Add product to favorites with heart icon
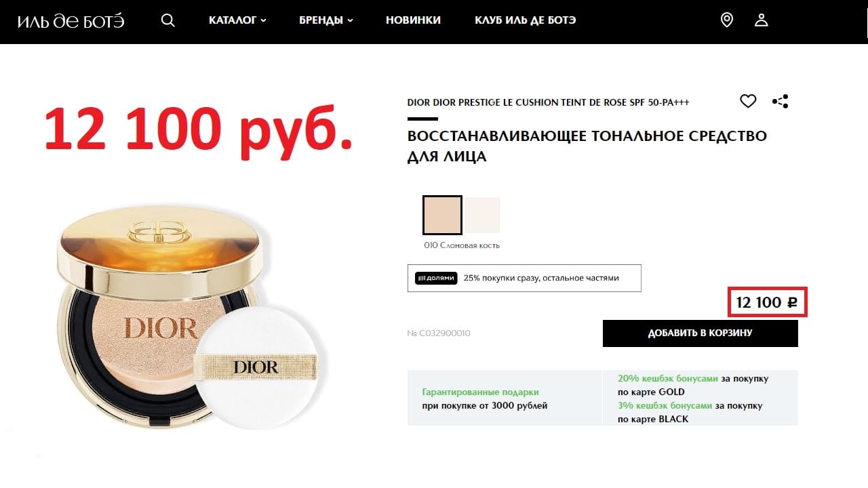Screen dimensions: 868x488 click(x=748, y=102)
